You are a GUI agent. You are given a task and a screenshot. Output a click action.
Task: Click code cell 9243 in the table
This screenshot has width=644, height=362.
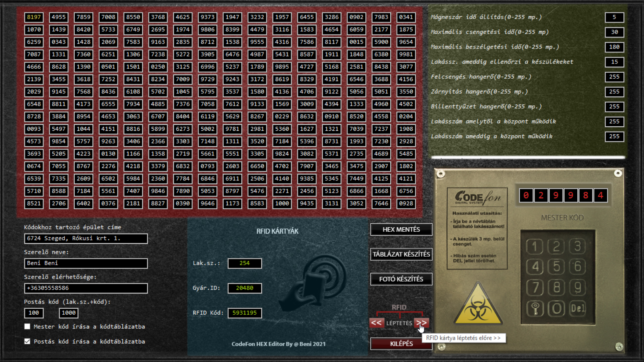tap(232, 79)
